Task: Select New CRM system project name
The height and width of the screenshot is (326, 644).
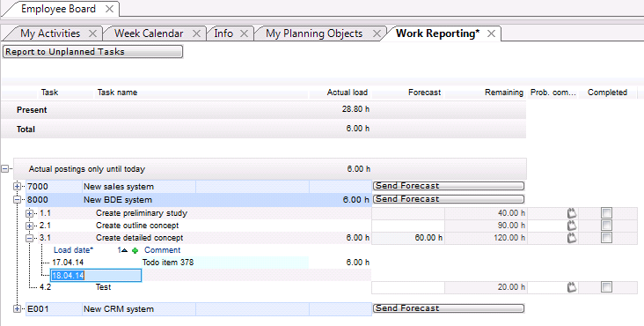Action: [119, 309]
